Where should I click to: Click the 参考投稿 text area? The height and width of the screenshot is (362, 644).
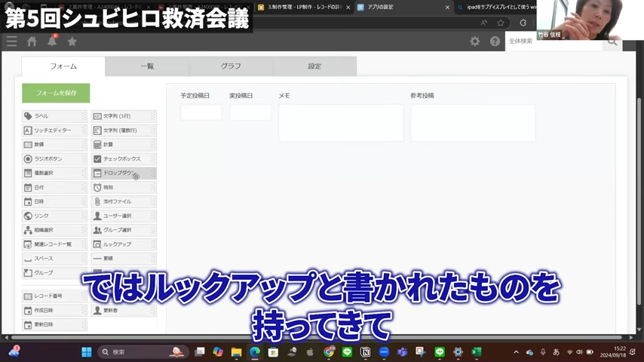[x=473, y=123]
